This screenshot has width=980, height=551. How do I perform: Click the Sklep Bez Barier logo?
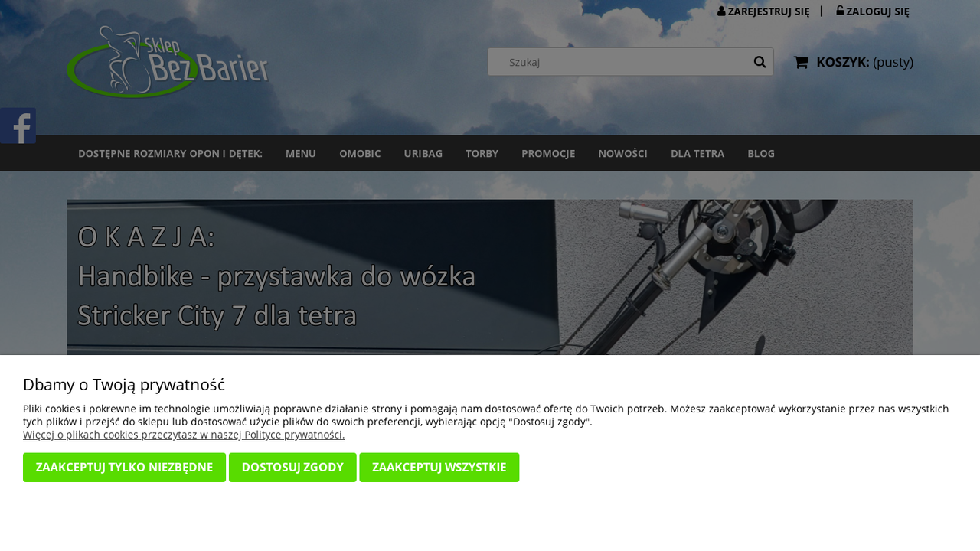tap(168, 62)
